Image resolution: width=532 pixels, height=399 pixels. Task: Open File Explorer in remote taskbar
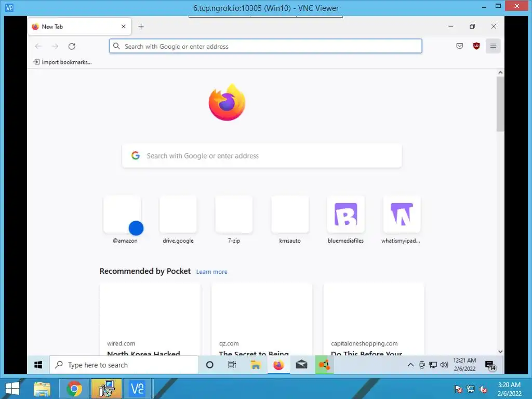click(x=256, y=365)
